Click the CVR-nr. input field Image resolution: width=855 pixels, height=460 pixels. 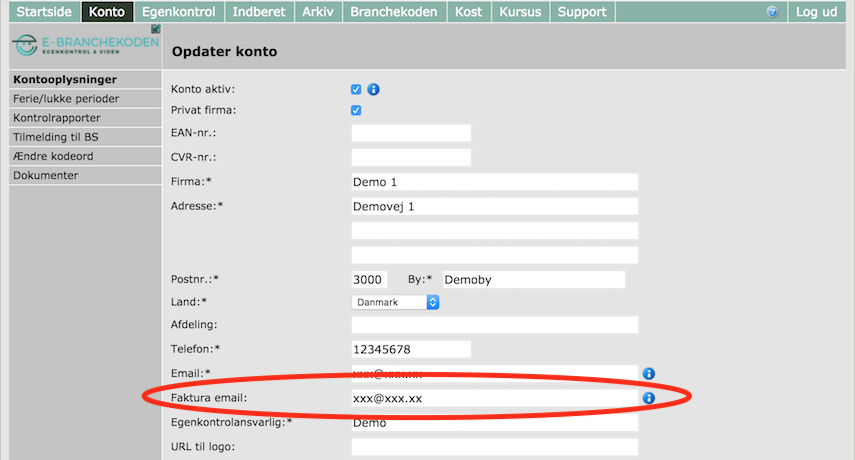coord(411,158)
